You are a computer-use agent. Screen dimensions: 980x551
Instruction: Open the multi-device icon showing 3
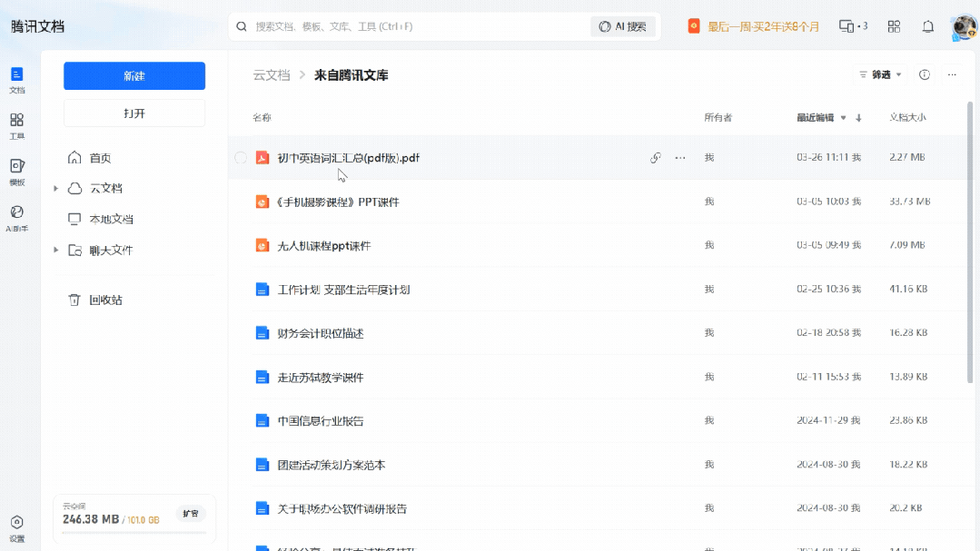pyautogui.click(x=853, y=26)
